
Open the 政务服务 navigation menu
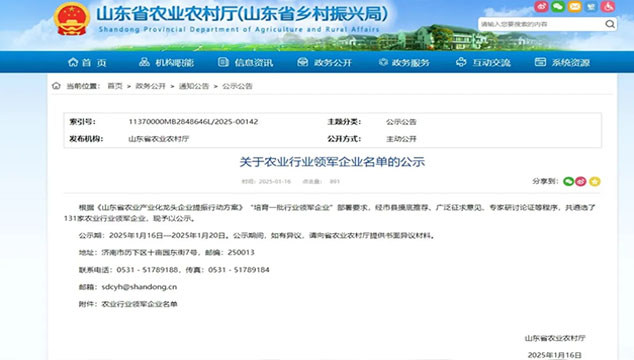[404, 62]
